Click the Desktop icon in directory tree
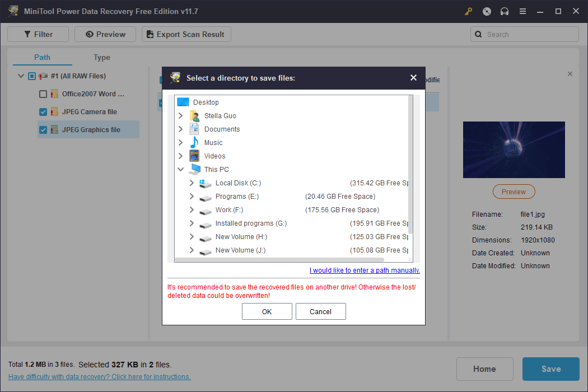The width and height of the screenshot is (588, 392). pos(183,102)
